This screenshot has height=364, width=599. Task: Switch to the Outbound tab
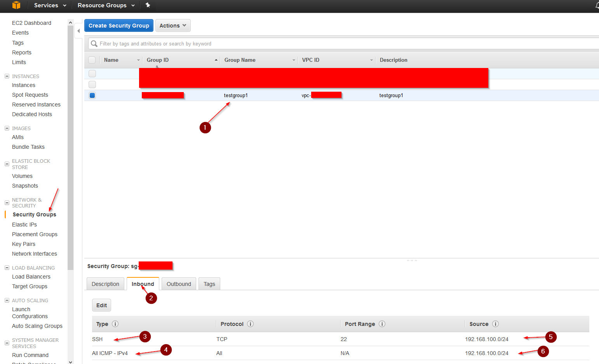[x=179, y=284]
